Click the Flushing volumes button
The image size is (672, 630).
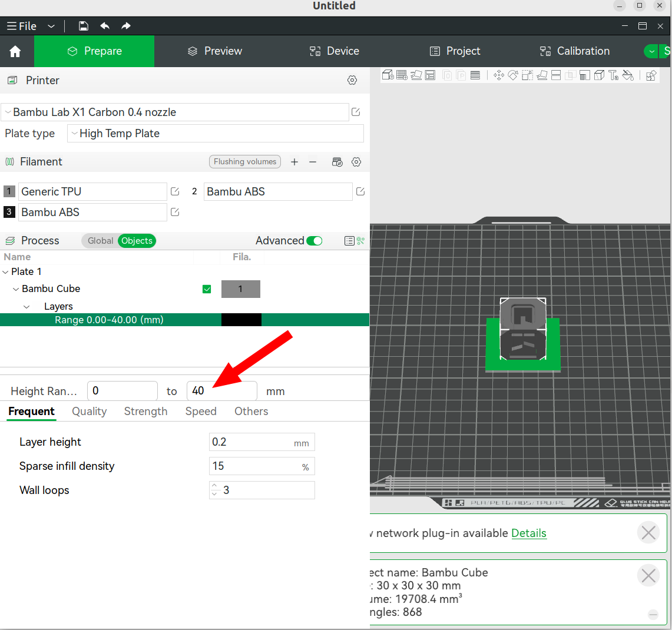coord(245,162)
